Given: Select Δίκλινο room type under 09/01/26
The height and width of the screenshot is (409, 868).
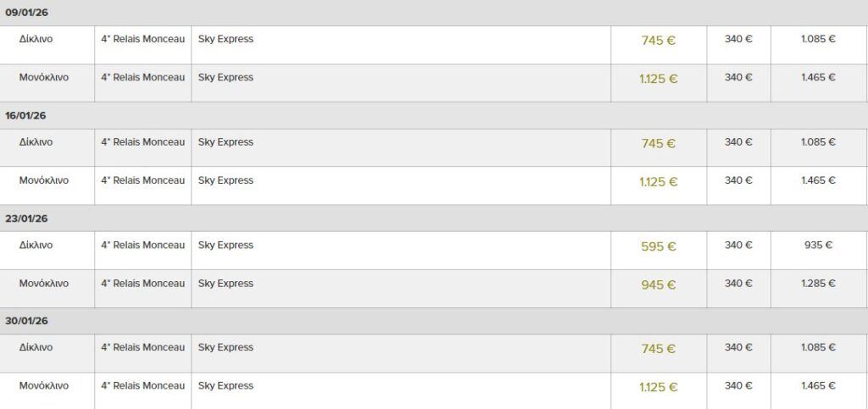Looking at the screenshot, I should 36,39.
